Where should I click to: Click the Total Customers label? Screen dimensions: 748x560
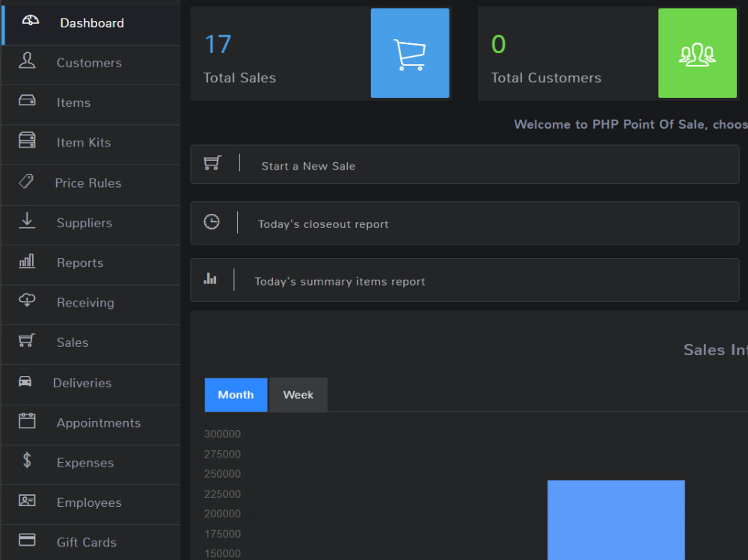tap(546, 78)
